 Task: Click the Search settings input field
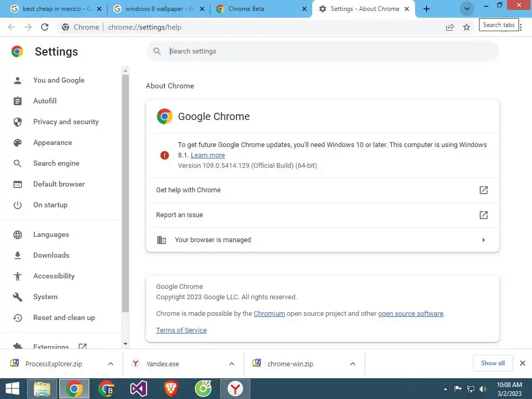322,51
